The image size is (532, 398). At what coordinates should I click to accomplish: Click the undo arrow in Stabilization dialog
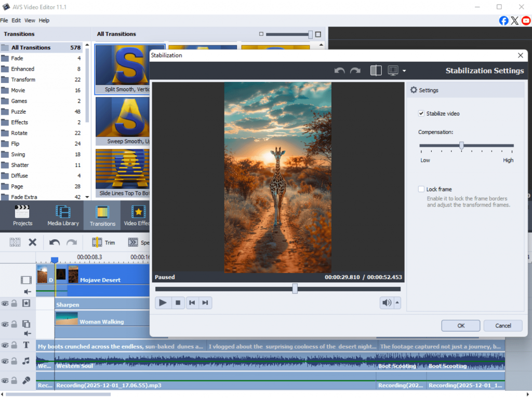(340, 71)
